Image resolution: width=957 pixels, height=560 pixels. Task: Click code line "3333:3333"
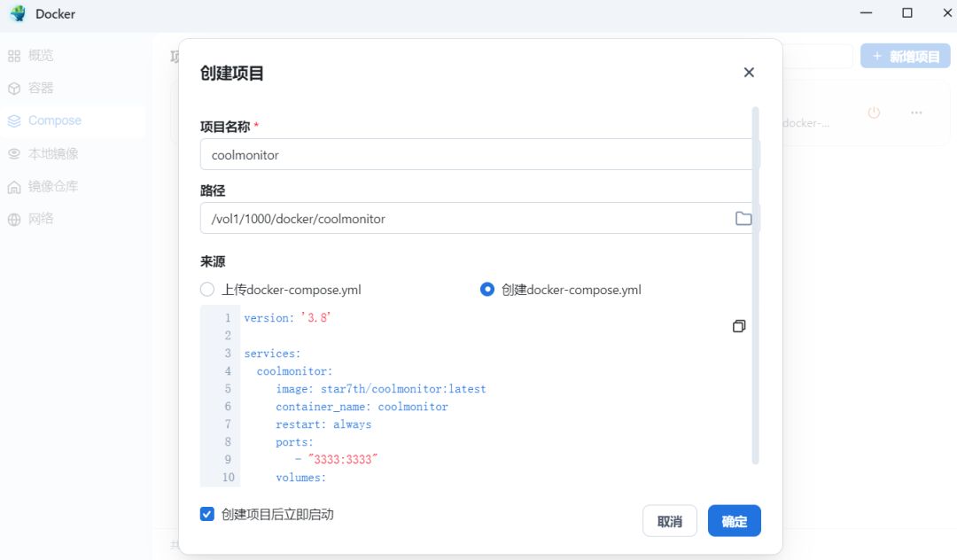point(342,459)
